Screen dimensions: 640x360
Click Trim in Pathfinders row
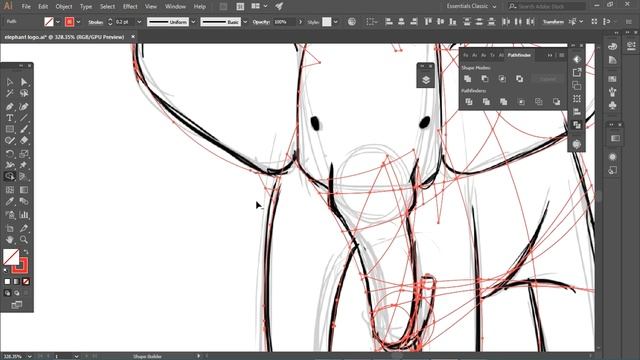pyautogui.click(x=486, y=102)
